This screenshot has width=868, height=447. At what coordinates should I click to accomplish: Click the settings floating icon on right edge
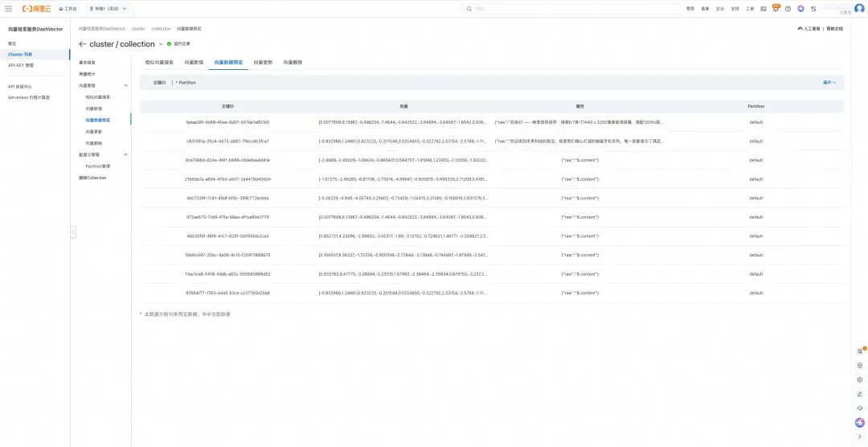point(860,379)
